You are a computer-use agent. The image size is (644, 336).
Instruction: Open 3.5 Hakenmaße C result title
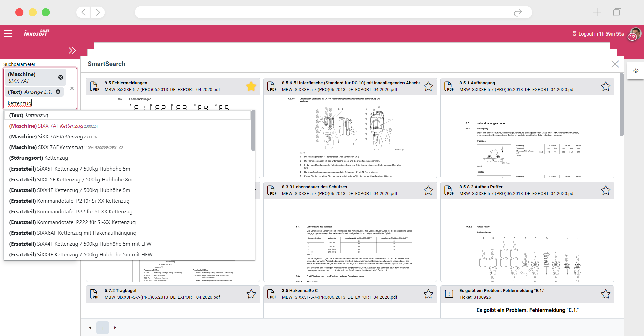coord(300,291)
